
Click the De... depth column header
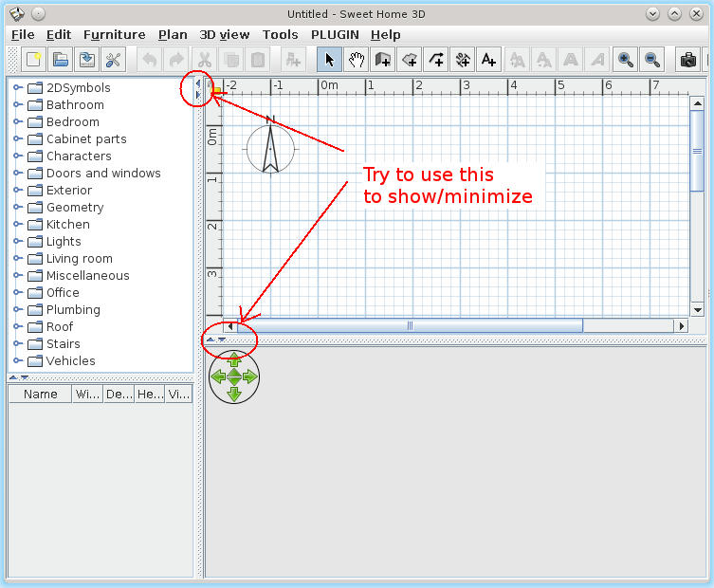coord(119,394)
